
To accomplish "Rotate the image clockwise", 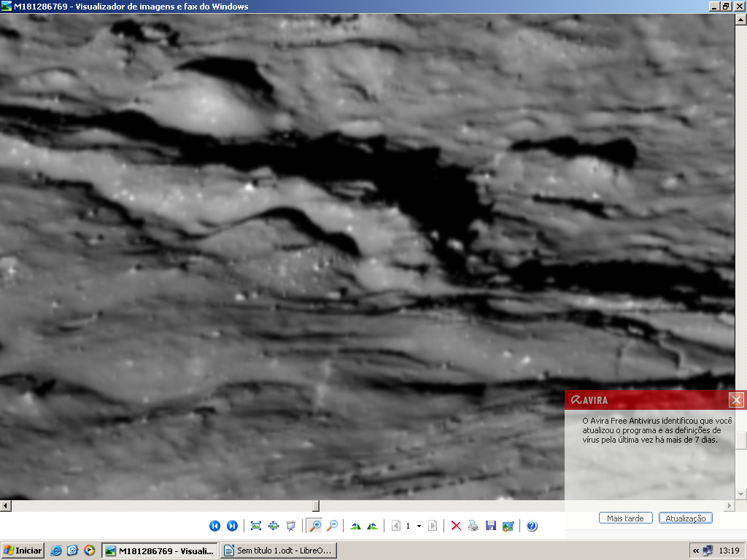I will point(355,526).
